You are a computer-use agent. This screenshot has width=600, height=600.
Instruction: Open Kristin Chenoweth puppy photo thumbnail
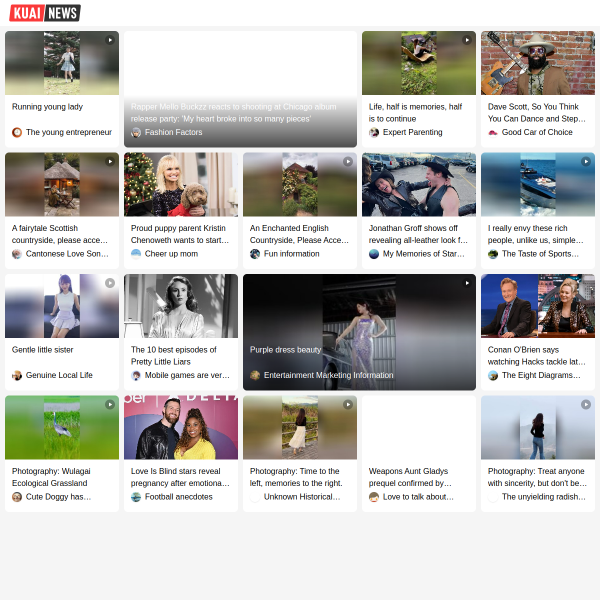coord(181,184)
